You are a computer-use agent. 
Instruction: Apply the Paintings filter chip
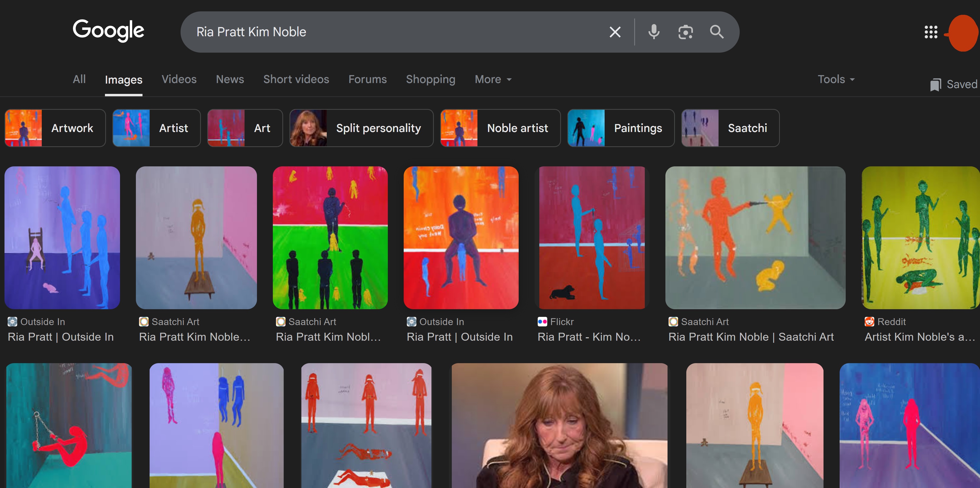coord(621,128)
